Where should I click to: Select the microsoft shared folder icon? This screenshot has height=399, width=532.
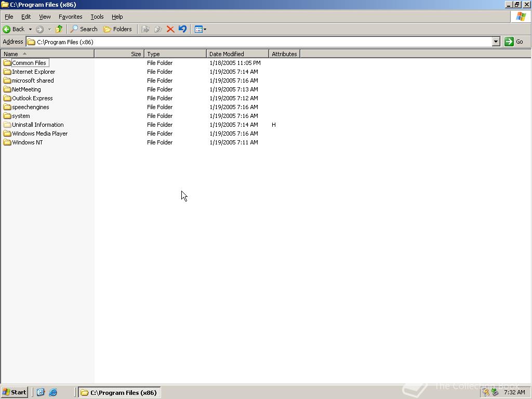click(x=7, y=81)
